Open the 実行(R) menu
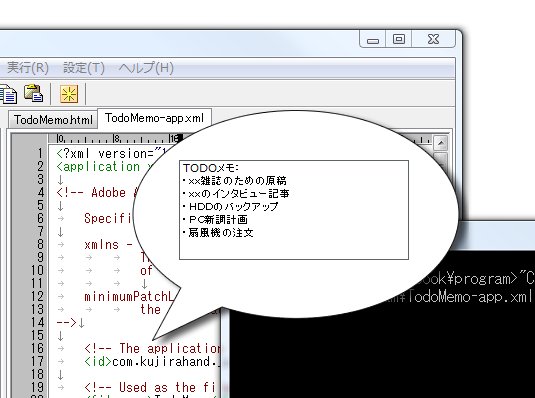The width and height of the screenshot is (535, 398). (28, 68)
